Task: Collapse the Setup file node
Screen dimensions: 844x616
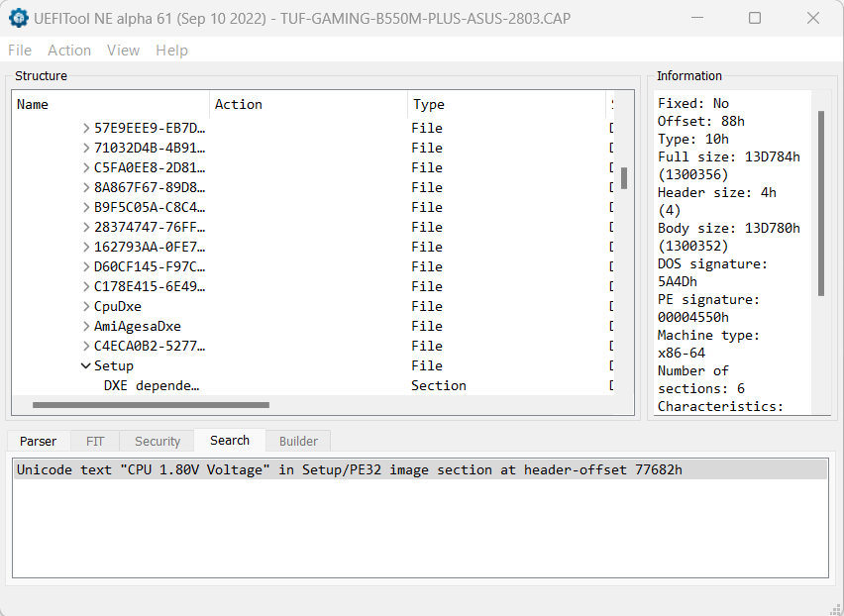Action: click(x=85, y=365)
